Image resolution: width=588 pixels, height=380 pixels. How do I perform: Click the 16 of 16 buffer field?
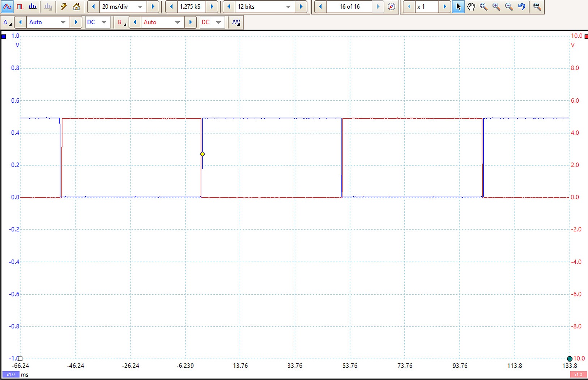349,7
